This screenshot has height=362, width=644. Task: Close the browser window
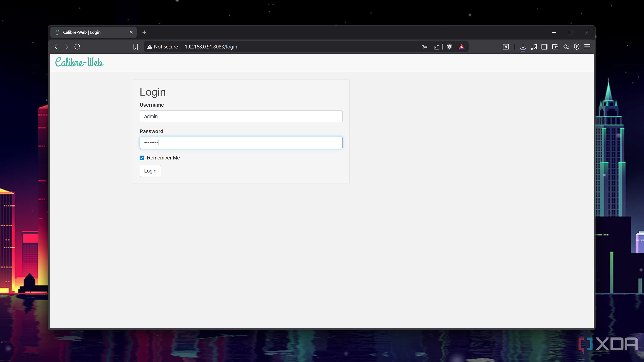coord(587,33)
